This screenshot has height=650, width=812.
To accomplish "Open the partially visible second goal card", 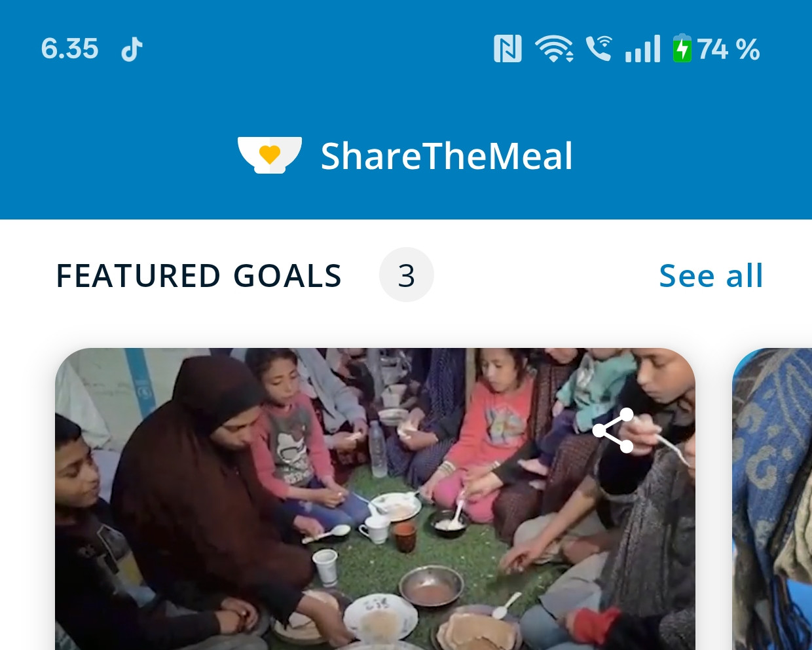I will coord(772,499).
